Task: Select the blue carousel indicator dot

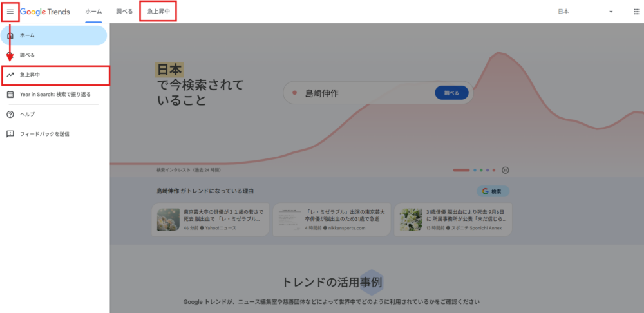Action: coord(475,170)
